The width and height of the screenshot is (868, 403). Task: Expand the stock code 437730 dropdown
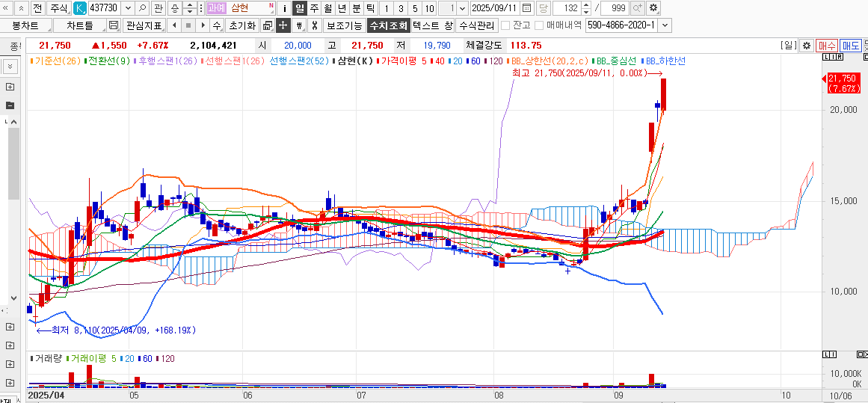tap(128, 8)
